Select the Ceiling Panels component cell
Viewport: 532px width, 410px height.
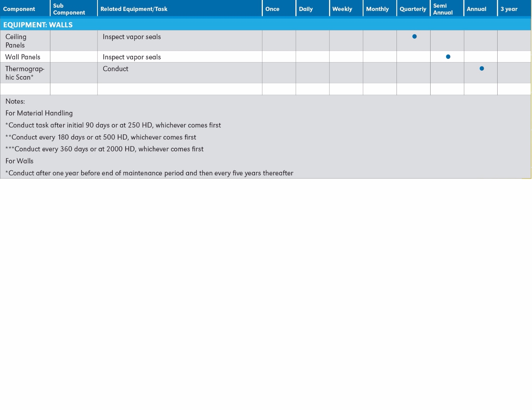(16, 41)
